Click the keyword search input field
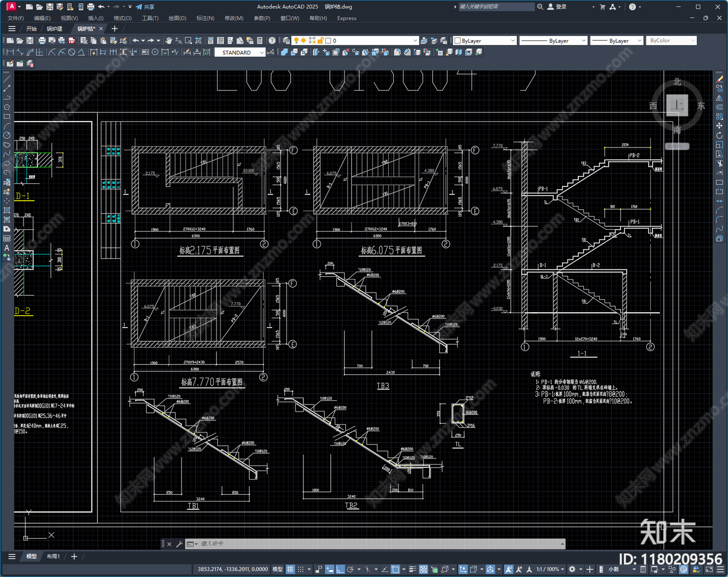This screenshot has width=728, height=577. [496, 7]
